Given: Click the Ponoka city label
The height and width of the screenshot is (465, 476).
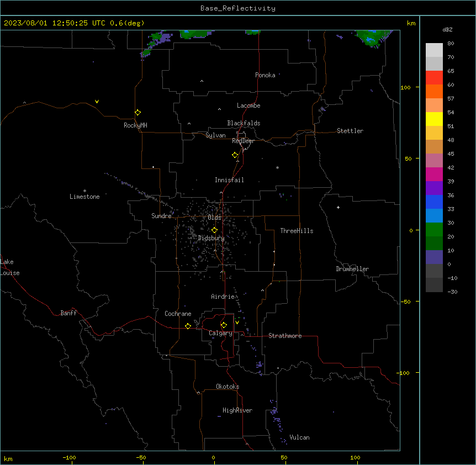Looking at the screenshot, I should pos(265,75).
